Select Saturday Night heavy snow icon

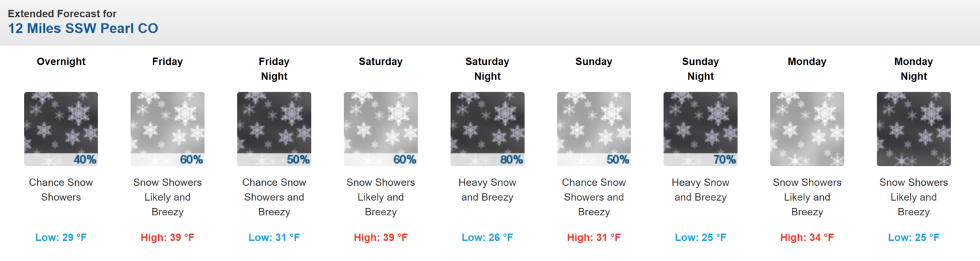point(487,129)
